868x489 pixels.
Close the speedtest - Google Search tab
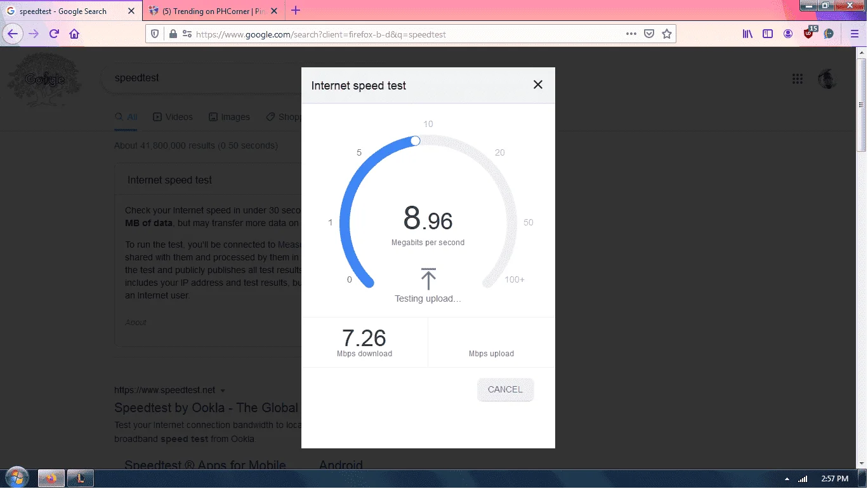tap(131, 11)
